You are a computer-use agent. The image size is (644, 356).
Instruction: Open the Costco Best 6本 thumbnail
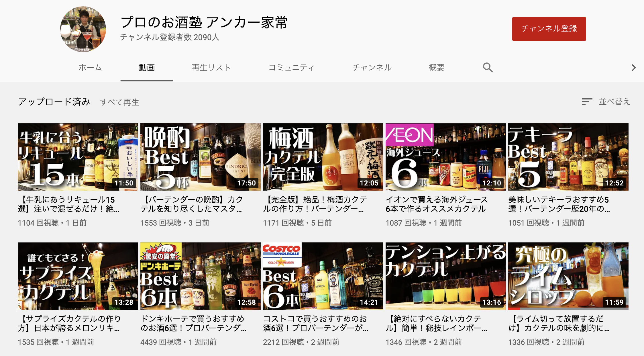[323, 276]
